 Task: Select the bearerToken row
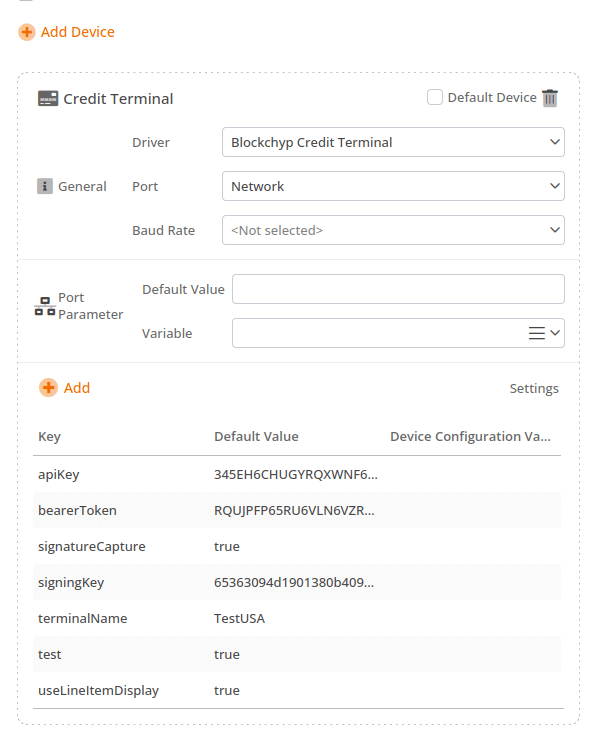pos(297,510)
